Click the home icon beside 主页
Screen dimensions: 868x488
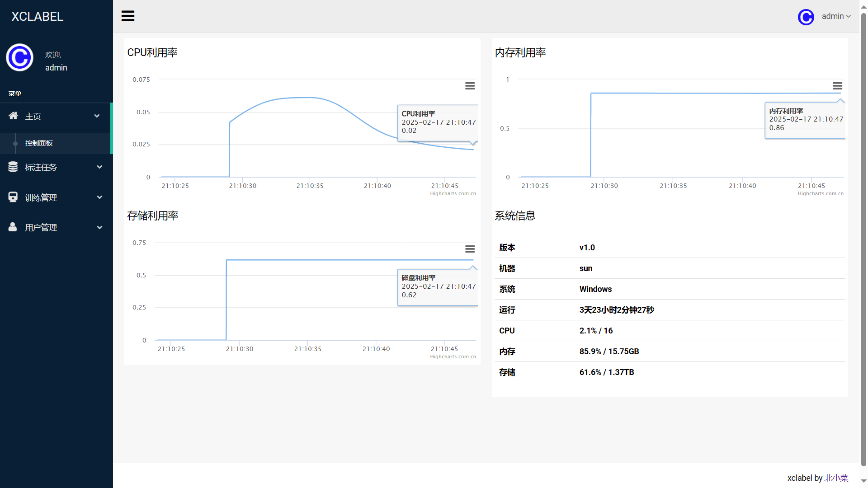tap(13, 116)
